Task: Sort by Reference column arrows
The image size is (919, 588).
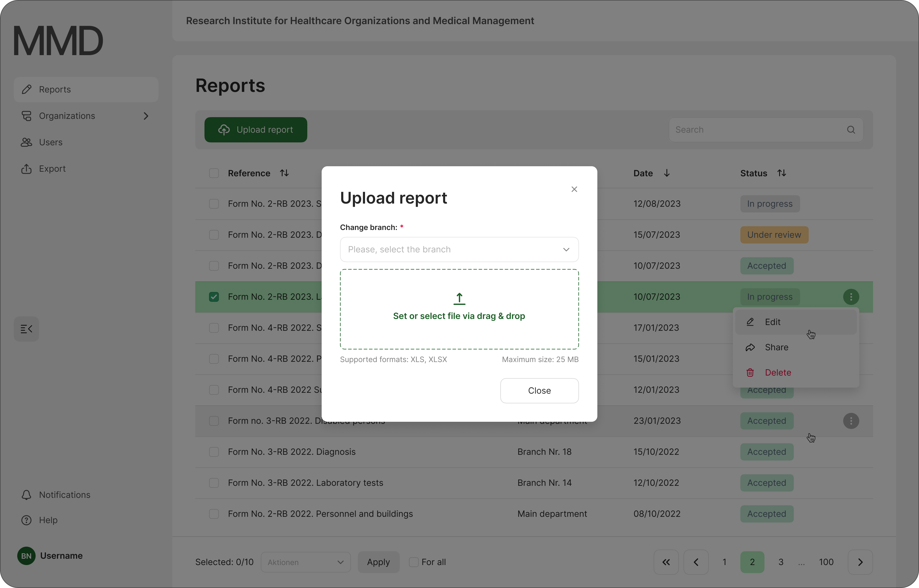Action: click(x=284, y=173)
